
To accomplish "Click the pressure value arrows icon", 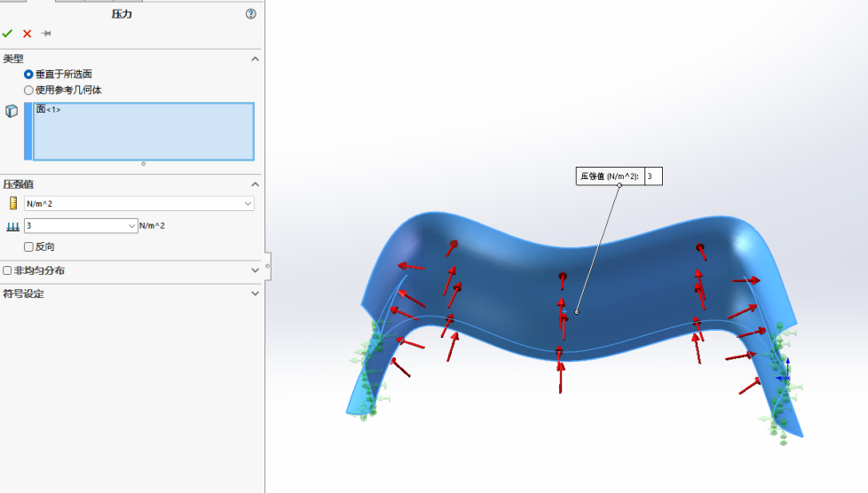I will pos(12,226).
